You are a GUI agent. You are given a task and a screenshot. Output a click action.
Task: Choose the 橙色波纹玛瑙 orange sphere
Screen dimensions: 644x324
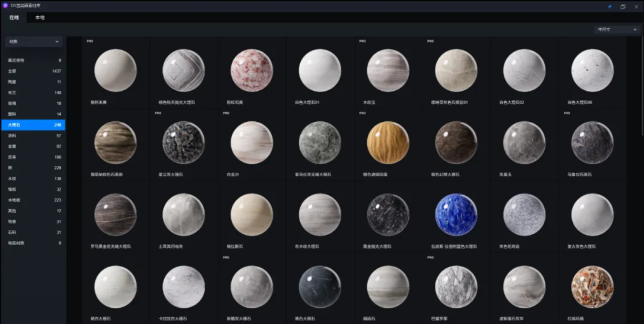(388, 142)
